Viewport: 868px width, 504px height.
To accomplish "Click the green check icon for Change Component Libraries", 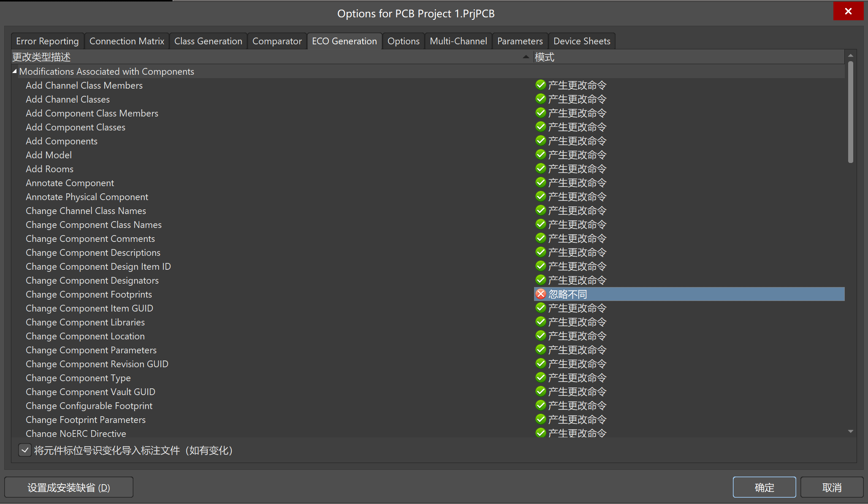I will [x=540, y=322].
